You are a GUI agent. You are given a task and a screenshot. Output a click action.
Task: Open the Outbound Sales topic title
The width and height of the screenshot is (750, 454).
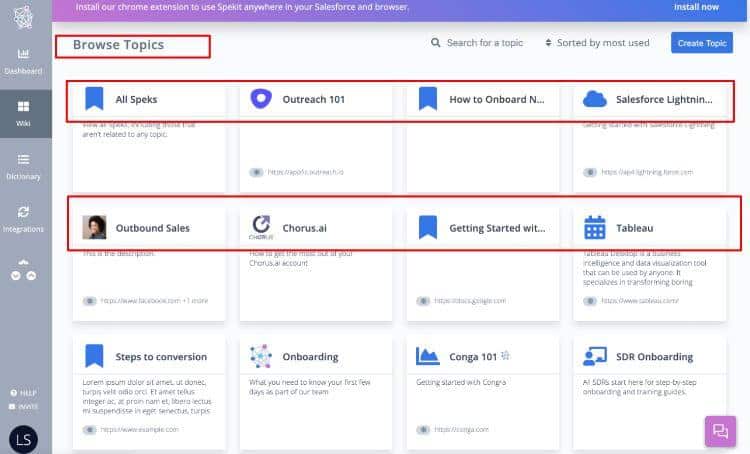153,228
